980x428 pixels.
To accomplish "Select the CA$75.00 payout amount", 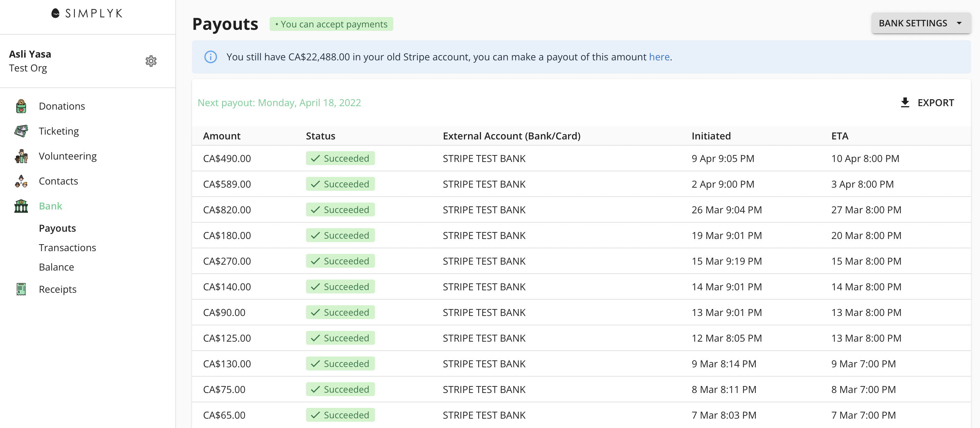I will [x=224, y=390].
